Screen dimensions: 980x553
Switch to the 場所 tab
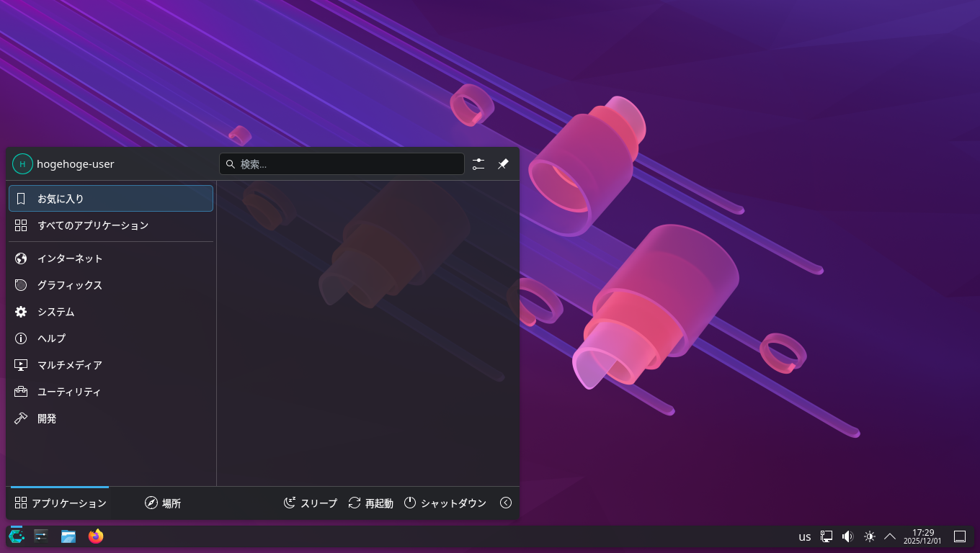pos(164,503)
